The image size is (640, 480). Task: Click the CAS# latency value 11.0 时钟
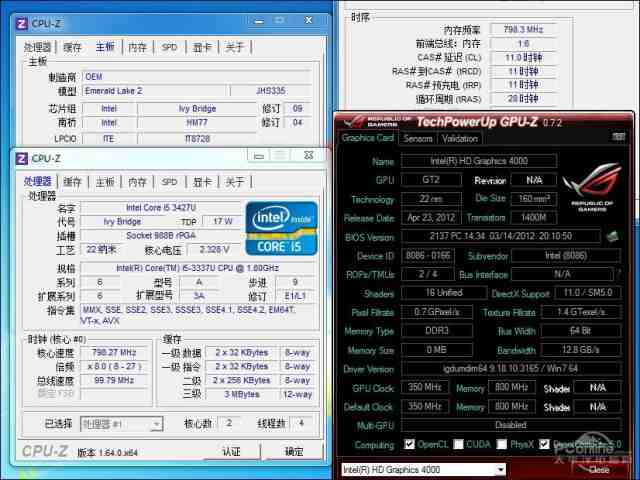[x=523, y=57]
